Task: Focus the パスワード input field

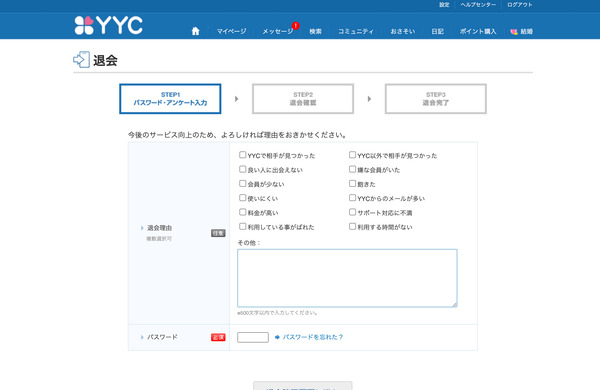Action: (x=253, y=337)
